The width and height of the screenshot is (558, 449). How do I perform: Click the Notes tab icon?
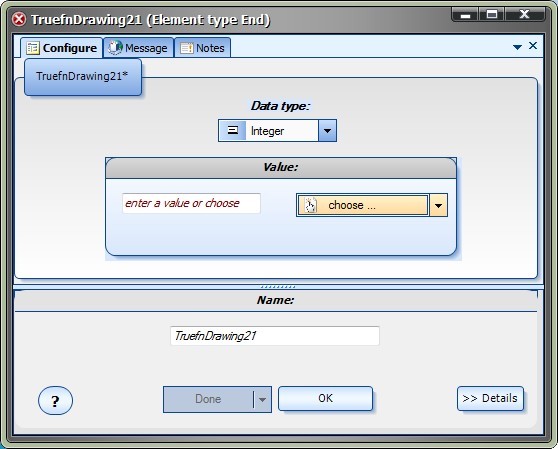pyautogui.click(x=186, y=48)
